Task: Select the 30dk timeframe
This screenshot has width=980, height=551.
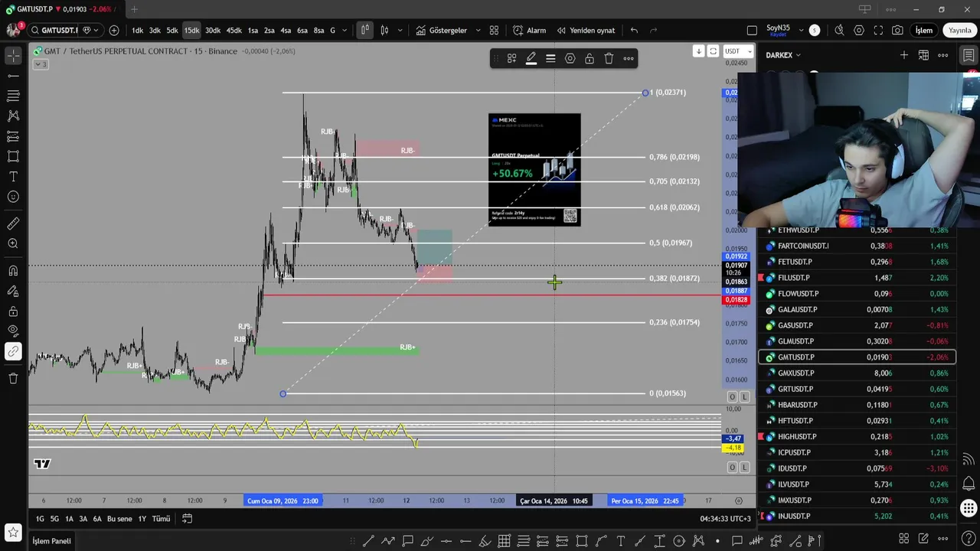Action: [212, 31]
